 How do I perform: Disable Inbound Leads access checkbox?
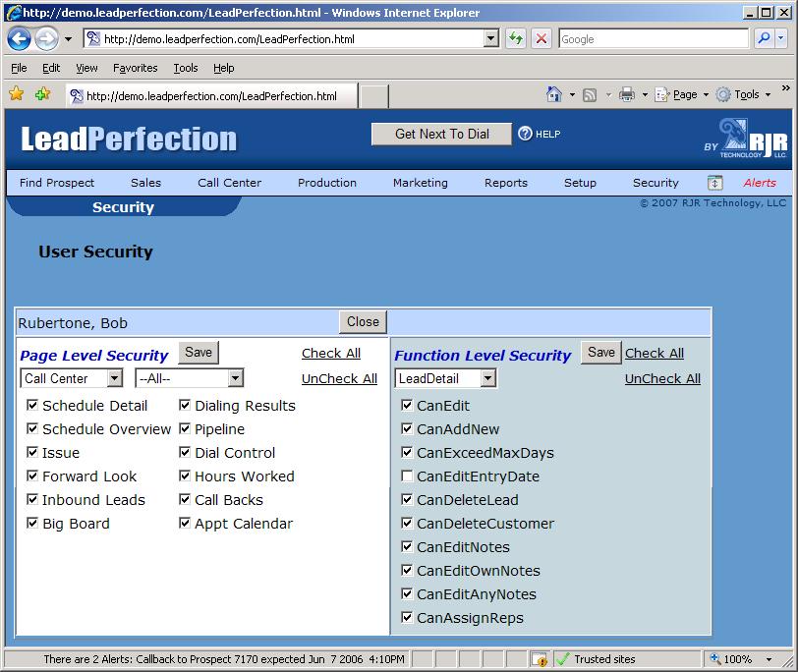point(32,499)
